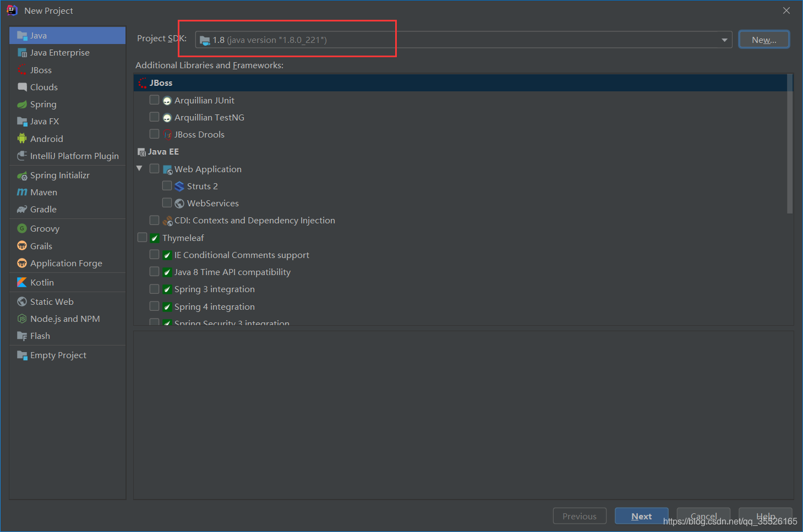Click the Next button
The height and width of the screenshot is (532, 803).
pyautogui.click(x=642, y=516)
